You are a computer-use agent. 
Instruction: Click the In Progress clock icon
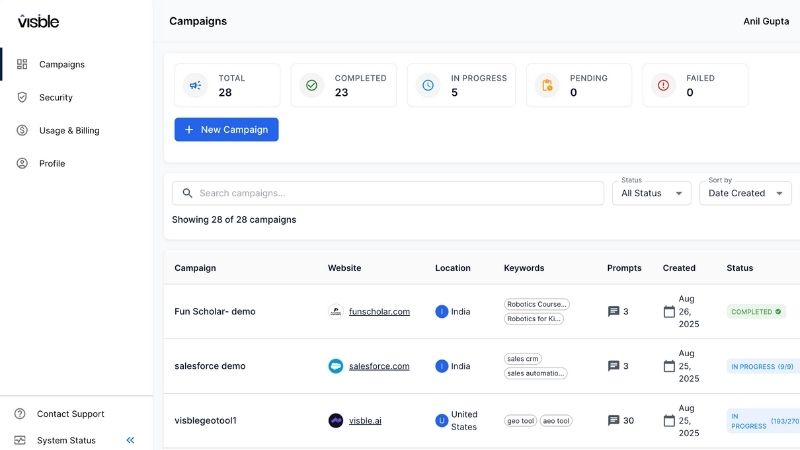428,85
